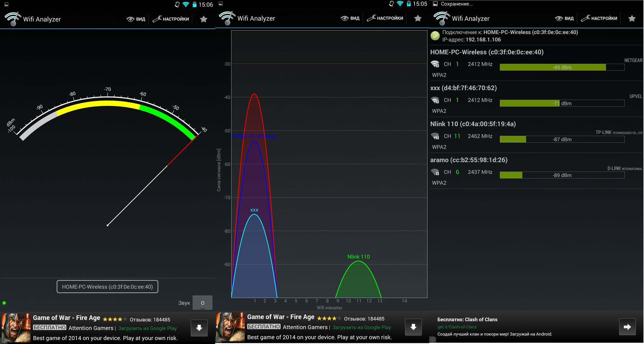Tap Wifi Analyzer logo in middle screen
Image resolution: width=644 pixels, height=344 pixels.
(227, 18)
